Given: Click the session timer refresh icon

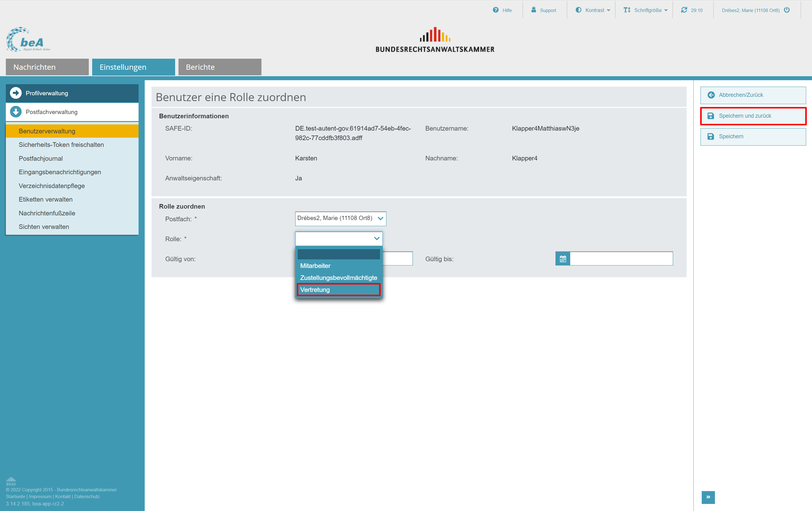Looking at the screenshot, I should (x=684, y=10).
